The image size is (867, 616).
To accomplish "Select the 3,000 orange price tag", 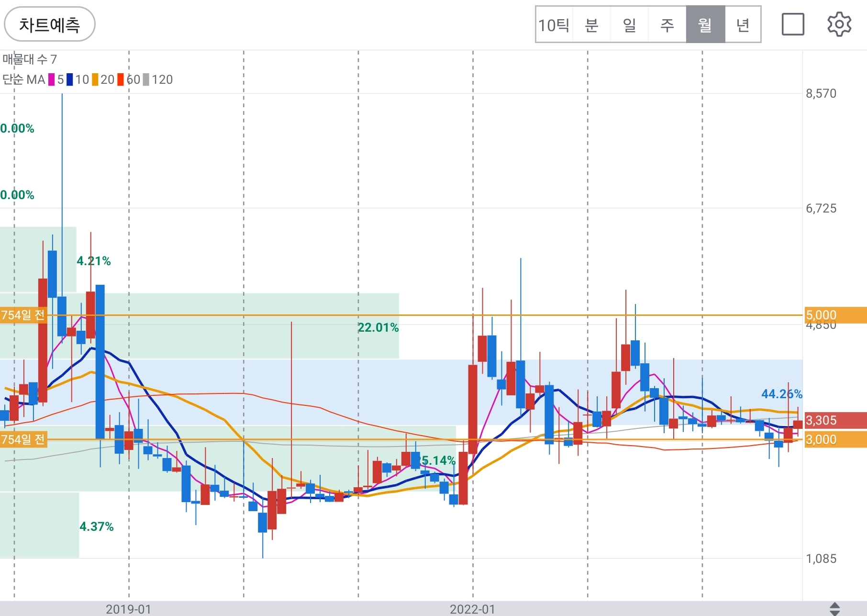I will pyautogui.click(x=835, y=439).
